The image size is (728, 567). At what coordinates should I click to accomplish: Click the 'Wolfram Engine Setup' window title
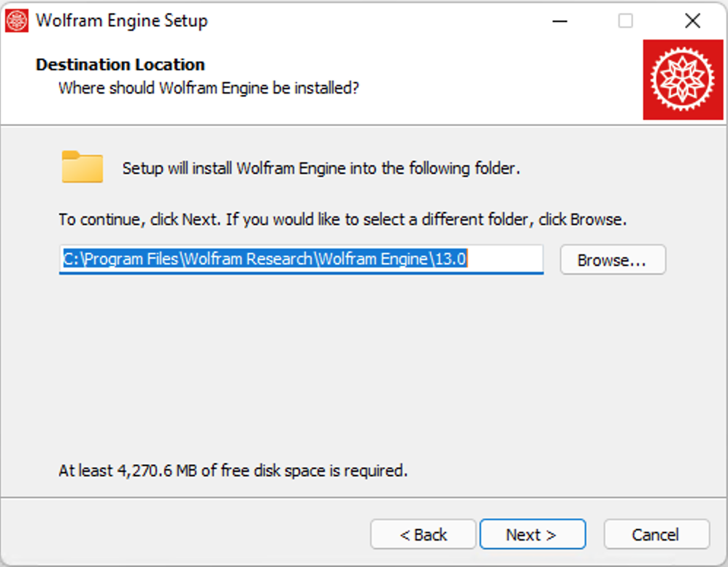122,20
